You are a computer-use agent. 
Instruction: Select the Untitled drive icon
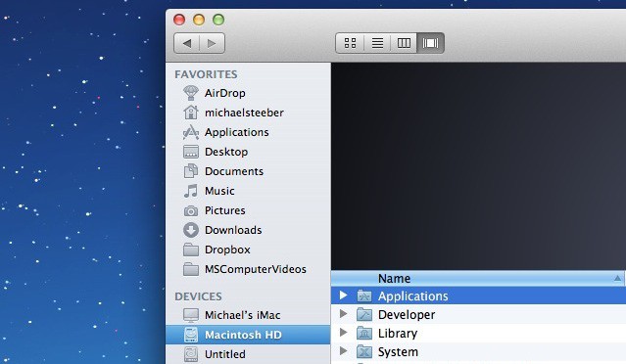click(x=191, y=354)
